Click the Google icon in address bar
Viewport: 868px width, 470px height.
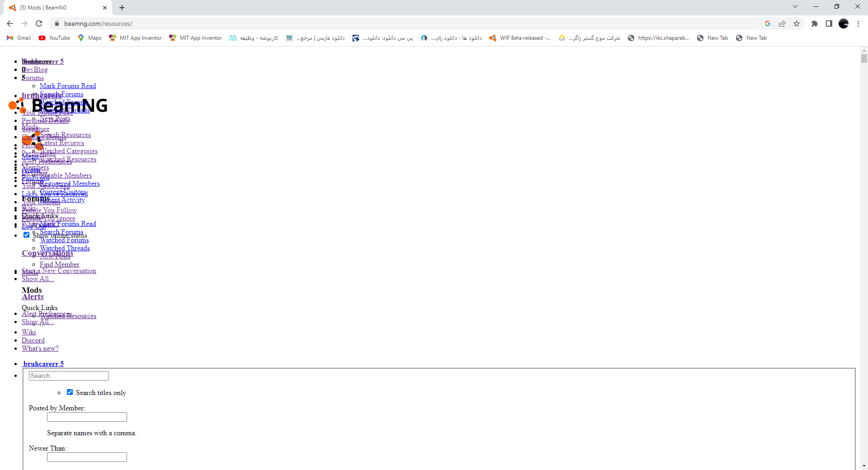click(768, 23)
